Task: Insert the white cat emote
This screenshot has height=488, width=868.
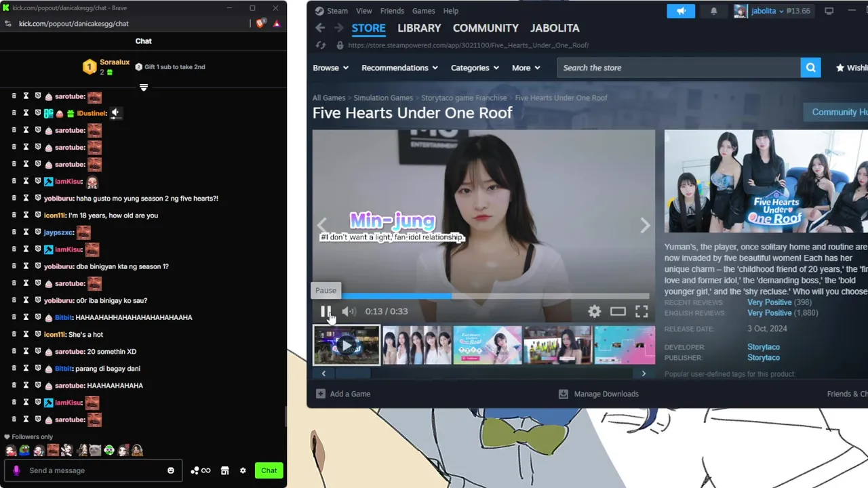Action: point(95,450)
